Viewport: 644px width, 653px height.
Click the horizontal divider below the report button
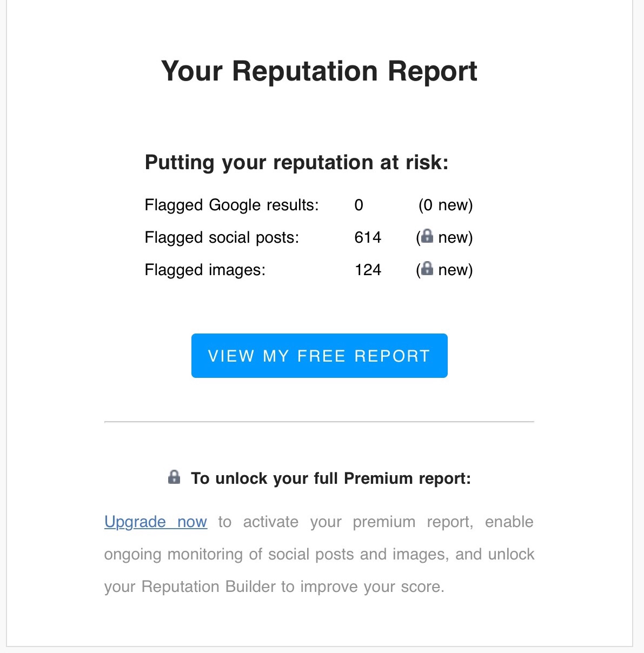(x=319, y=421)
